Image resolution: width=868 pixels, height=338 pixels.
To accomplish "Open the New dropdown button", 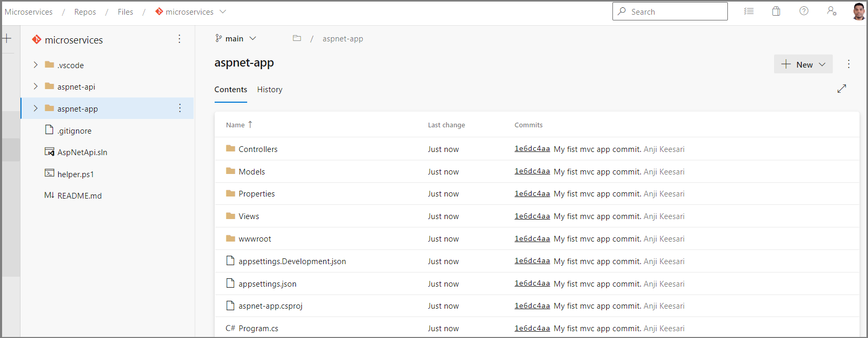I will click(x=803, y=64).
